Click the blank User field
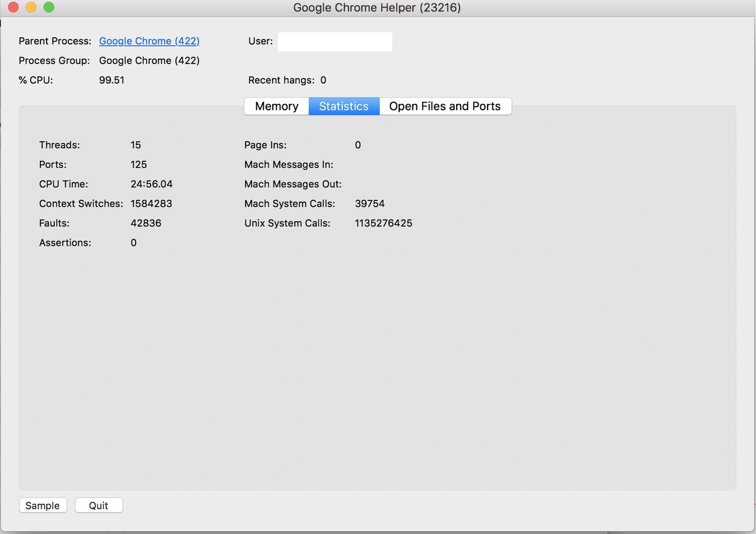Viewport: 756px width, 534px height. coord(335,42)
